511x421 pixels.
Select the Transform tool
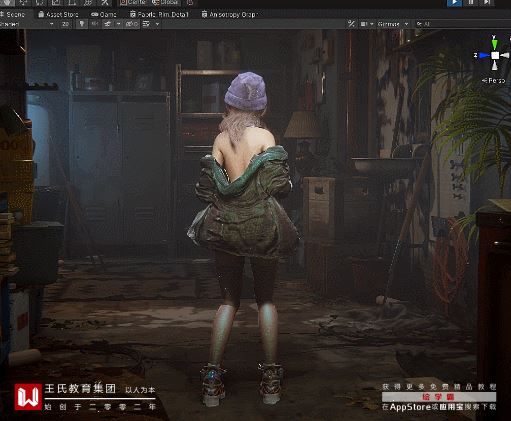point(88,2)
